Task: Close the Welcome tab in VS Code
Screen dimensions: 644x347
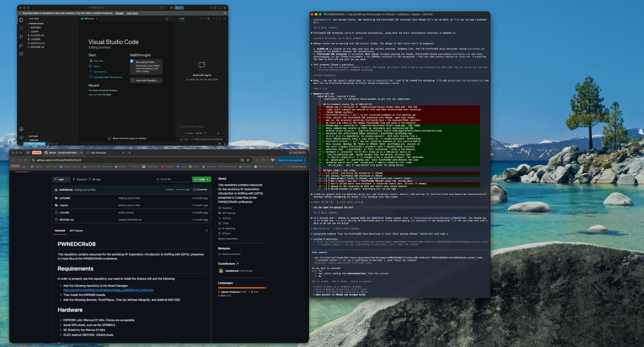Action: coord(97,19)
